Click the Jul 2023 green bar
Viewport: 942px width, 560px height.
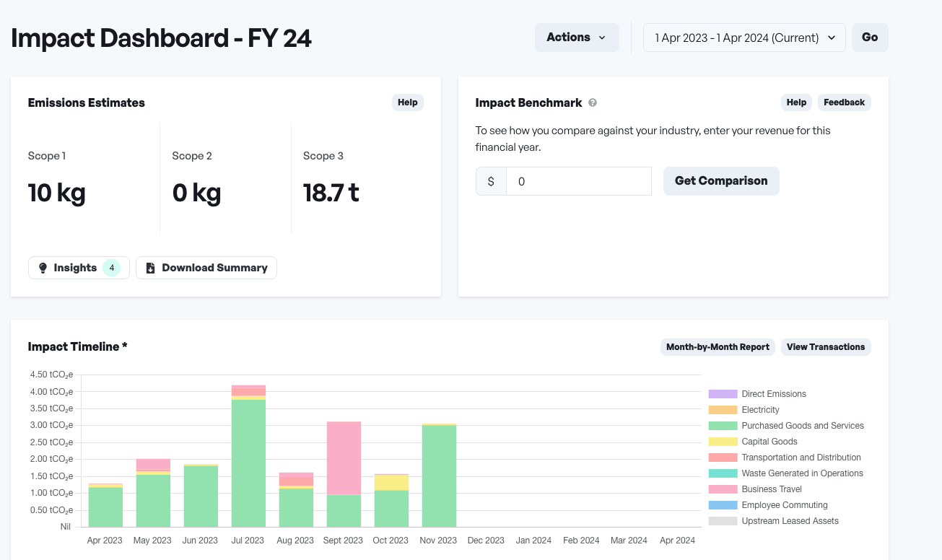coord(248,462)
